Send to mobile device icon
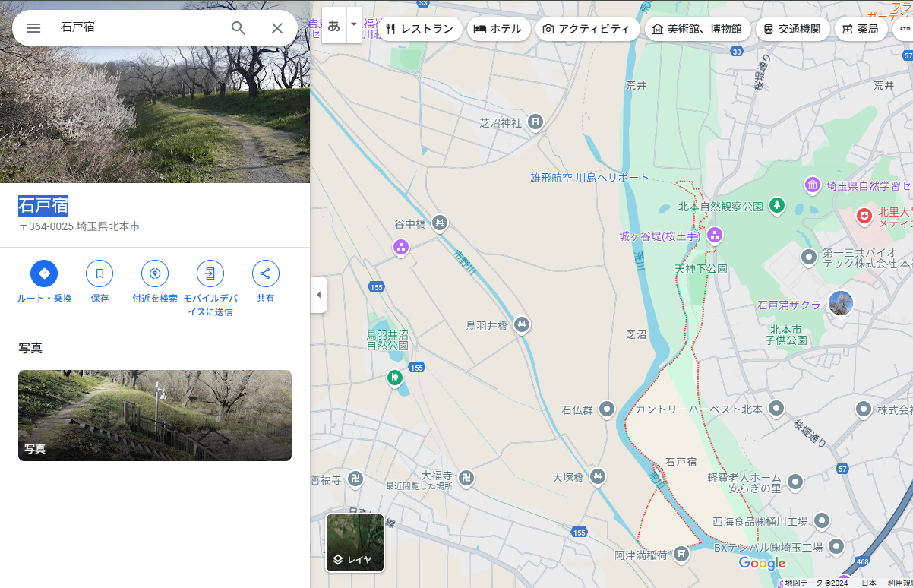Viewport: 913px width, 588px height. click(210, 273)
